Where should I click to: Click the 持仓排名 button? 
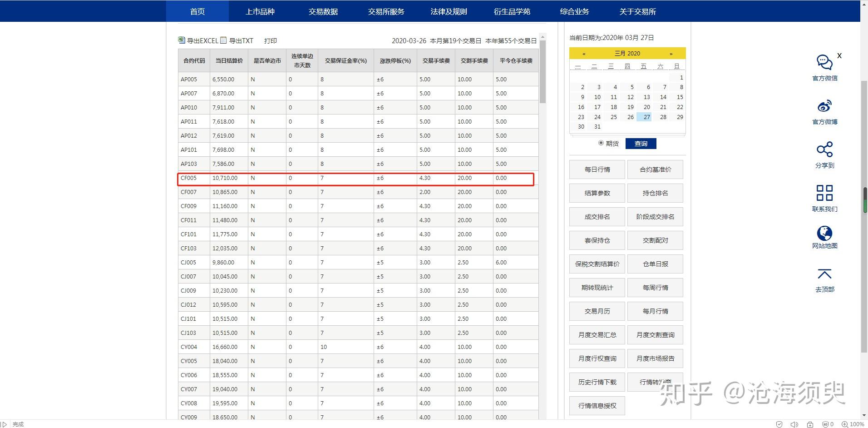[x=655, y=193]
